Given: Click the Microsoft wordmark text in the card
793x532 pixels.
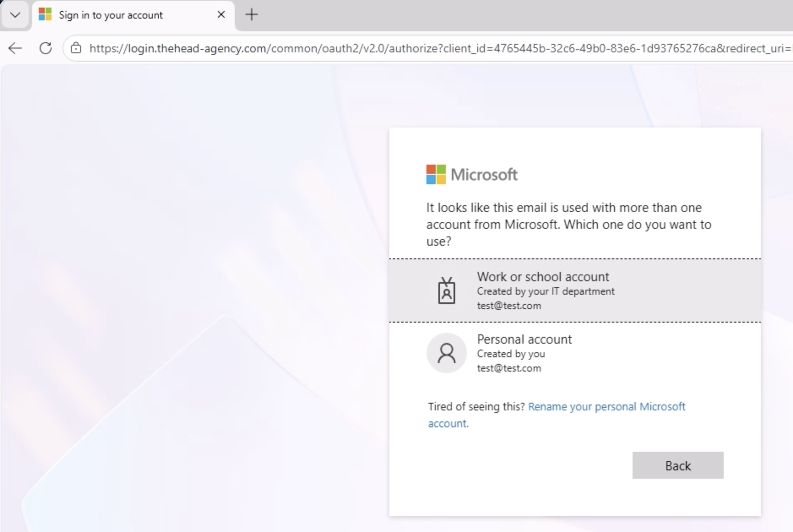Looking at the screenshot, I should pyautogui.click(x=484, y=174).
